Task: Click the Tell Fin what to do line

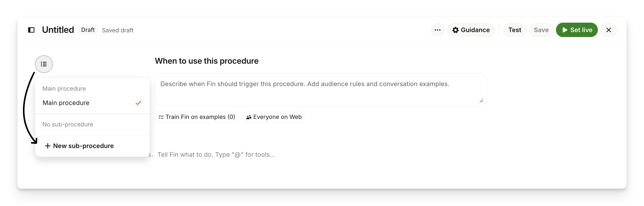Action: [216, 155]
